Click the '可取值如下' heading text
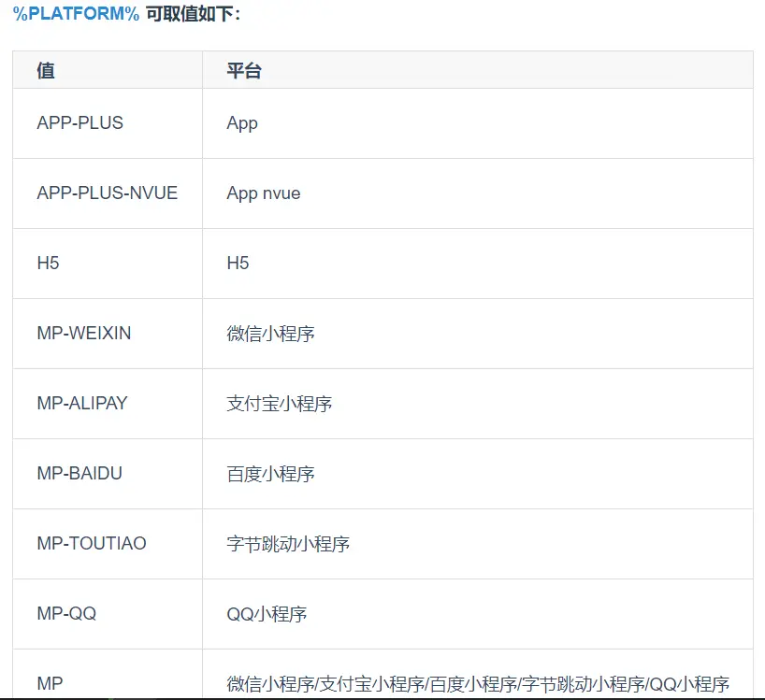 coord(194,14)
